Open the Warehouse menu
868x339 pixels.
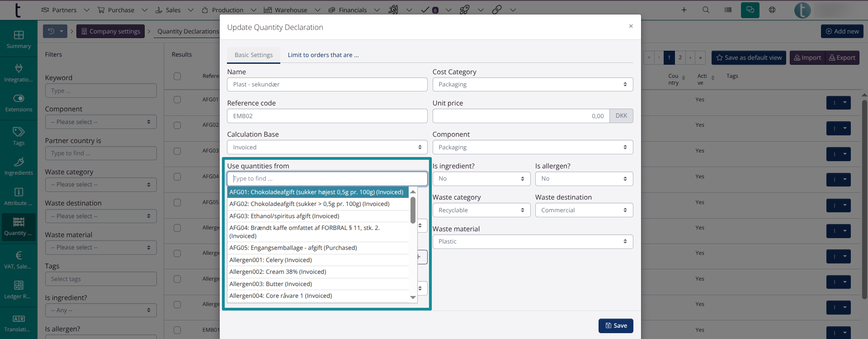[x=291, y=10]
